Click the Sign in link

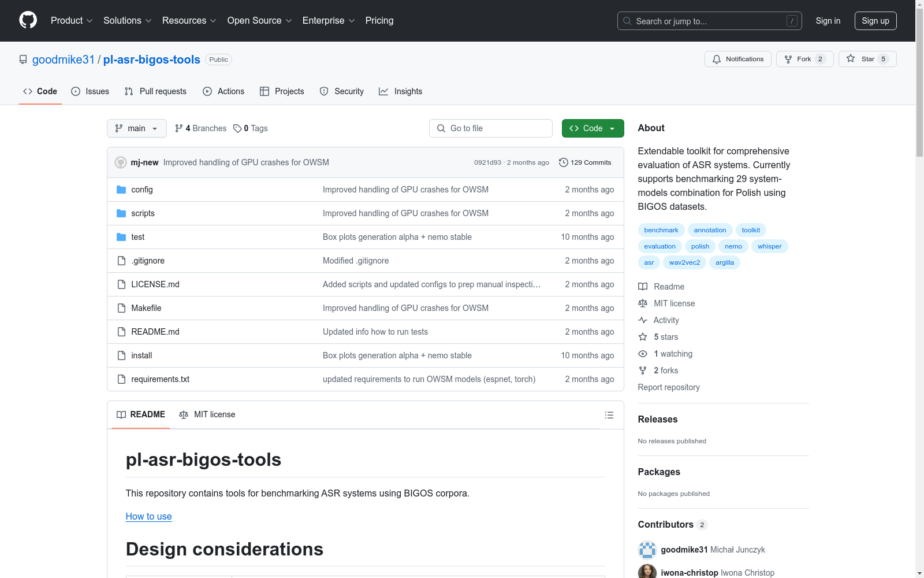(x=828, y=21)
